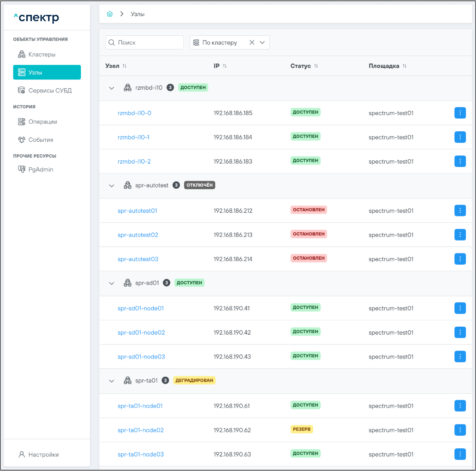This screenshot has height=471, width=476.
Task: Open the По кластеру grouping dropdown
Action: [x=262, y=43]
